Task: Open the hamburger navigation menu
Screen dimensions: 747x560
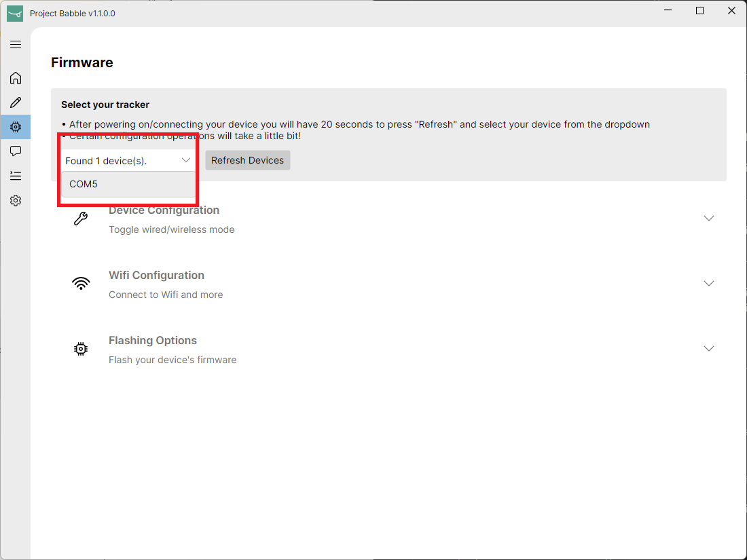Action: (15, 44)
